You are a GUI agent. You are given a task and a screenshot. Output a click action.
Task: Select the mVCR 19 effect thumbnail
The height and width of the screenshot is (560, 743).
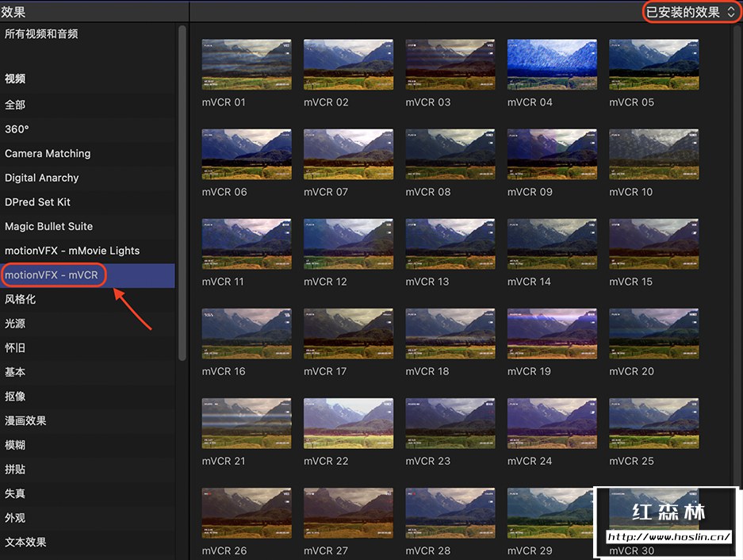point(552,333)
